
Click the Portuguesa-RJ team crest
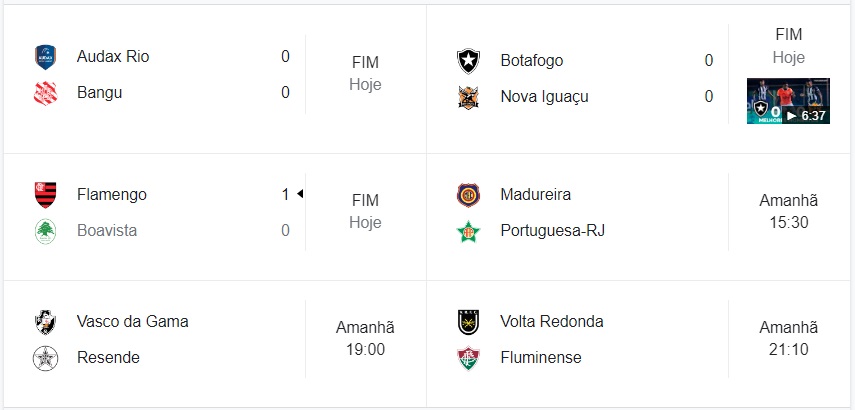point(468,231)
